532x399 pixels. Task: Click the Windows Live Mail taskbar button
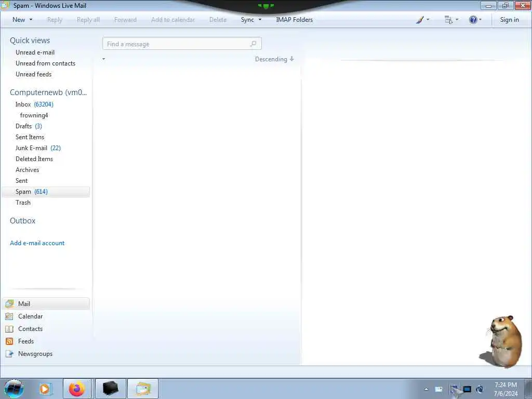pos(143,389)
